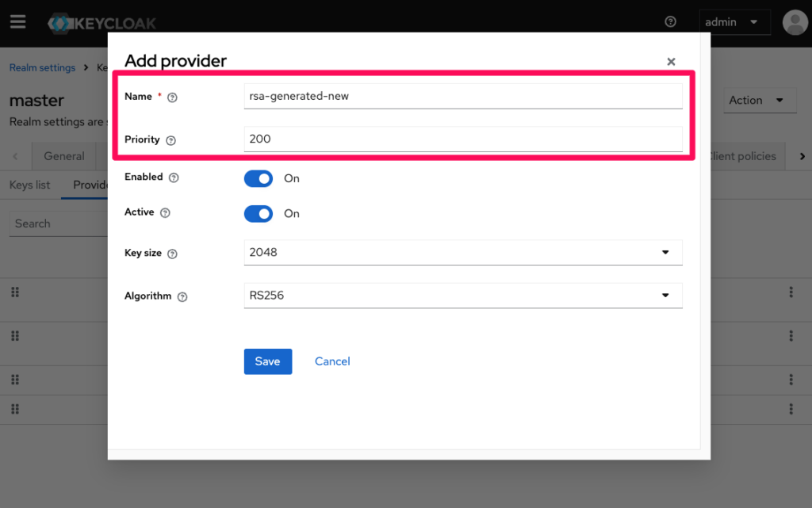Open the hamburger navigation menu
This screenshot has height=508, width=812.
click(17, 21)
